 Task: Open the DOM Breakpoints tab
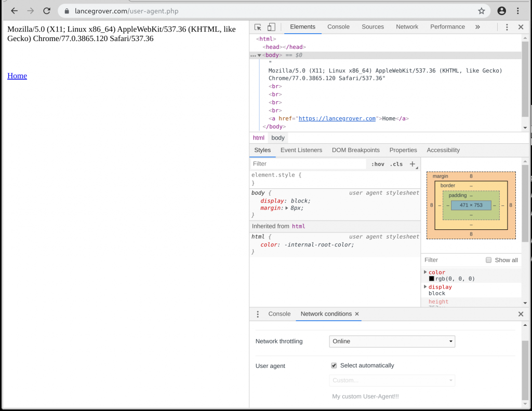click(355, 150)
